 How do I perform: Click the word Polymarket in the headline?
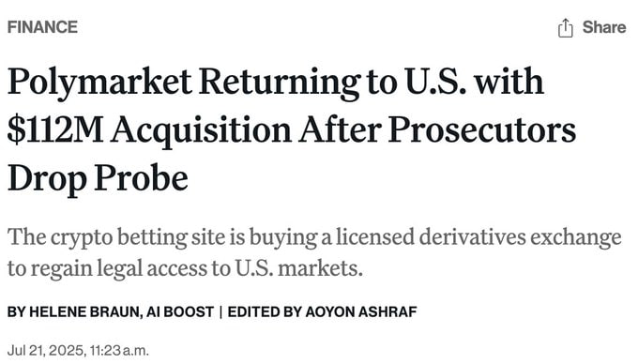pyautogui.click(x=99, y=83)
